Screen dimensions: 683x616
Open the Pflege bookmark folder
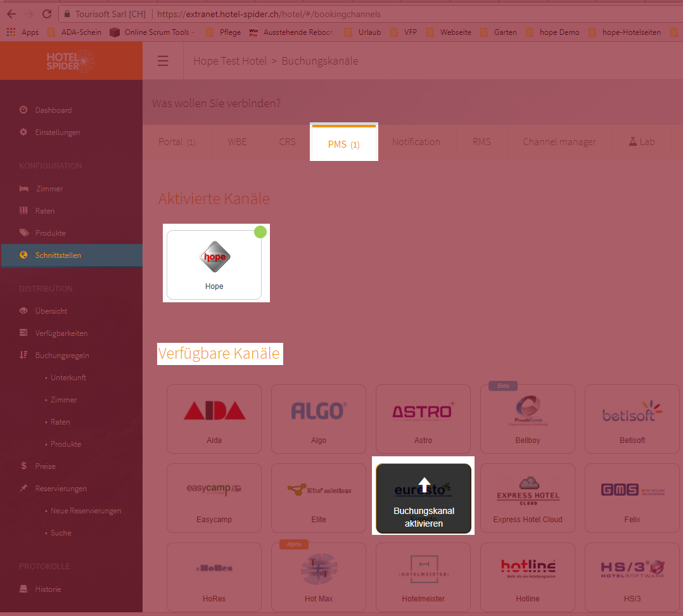click(x=224, y=32)
